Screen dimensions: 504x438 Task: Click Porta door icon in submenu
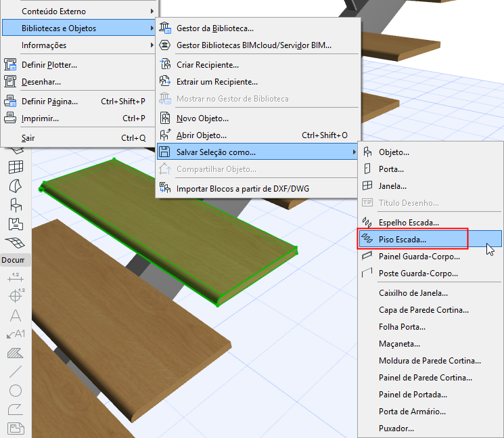click(x=367, y=169)
